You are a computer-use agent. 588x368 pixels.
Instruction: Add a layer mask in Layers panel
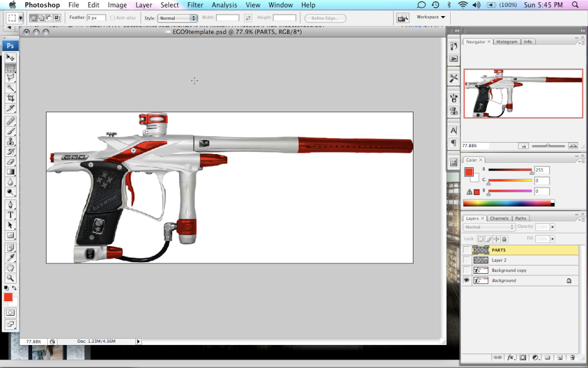pos(523,358)
